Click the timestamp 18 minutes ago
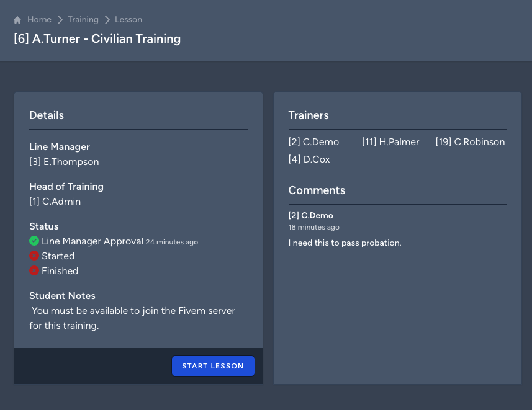 [x=313, y=227]
